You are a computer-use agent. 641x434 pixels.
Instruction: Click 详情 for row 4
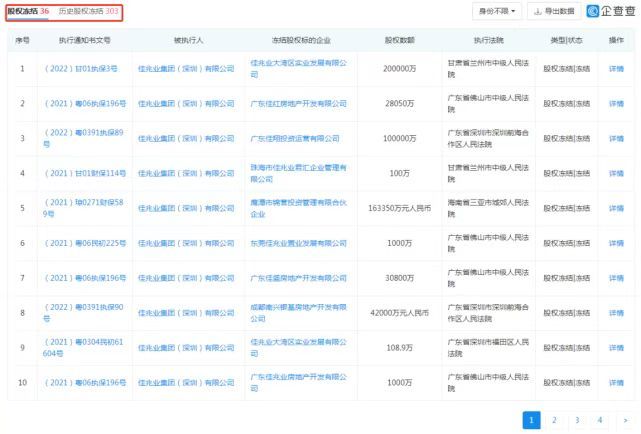[616, 173]
